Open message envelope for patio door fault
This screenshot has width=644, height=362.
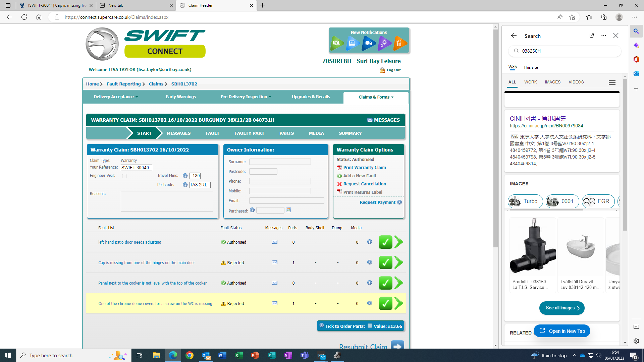click(x=275, y=242)
